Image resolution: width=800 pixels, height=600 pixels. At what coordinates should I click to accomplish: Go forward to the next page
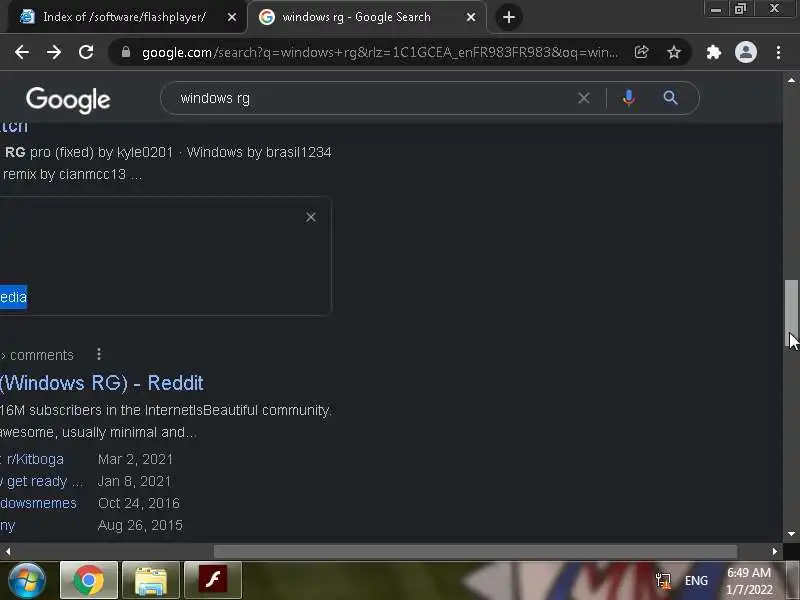tap(54, 52)
